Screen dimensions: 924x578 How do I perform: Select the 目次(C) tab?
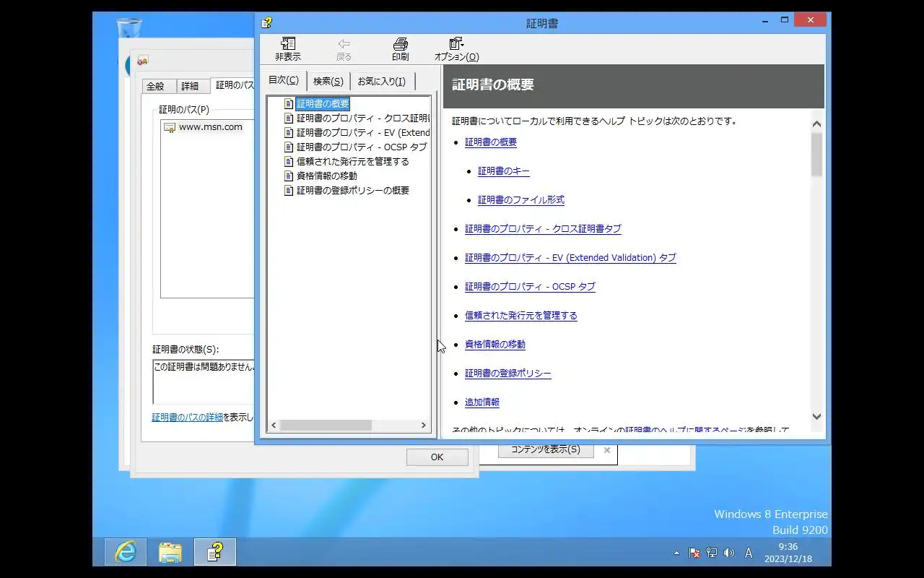pos(283,80)
